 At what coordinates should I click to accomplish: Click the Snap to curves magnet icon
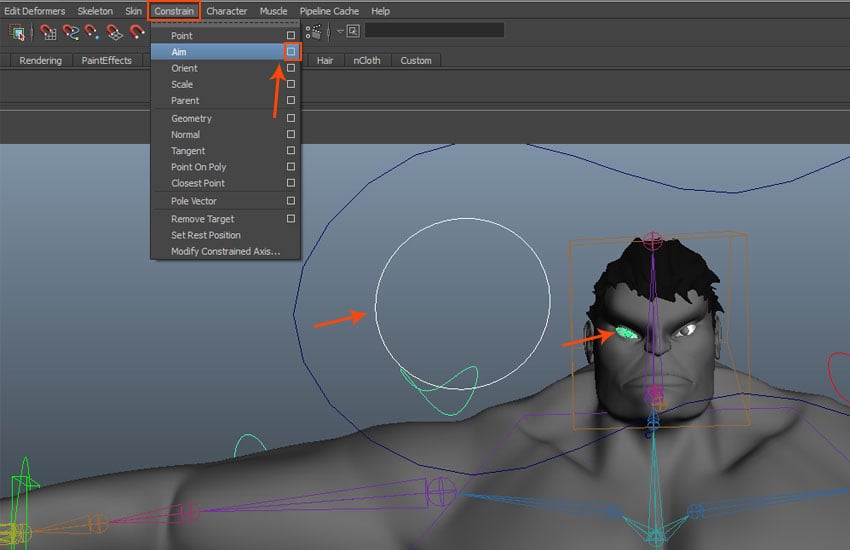pyautogui.click(x=70, y=32)
